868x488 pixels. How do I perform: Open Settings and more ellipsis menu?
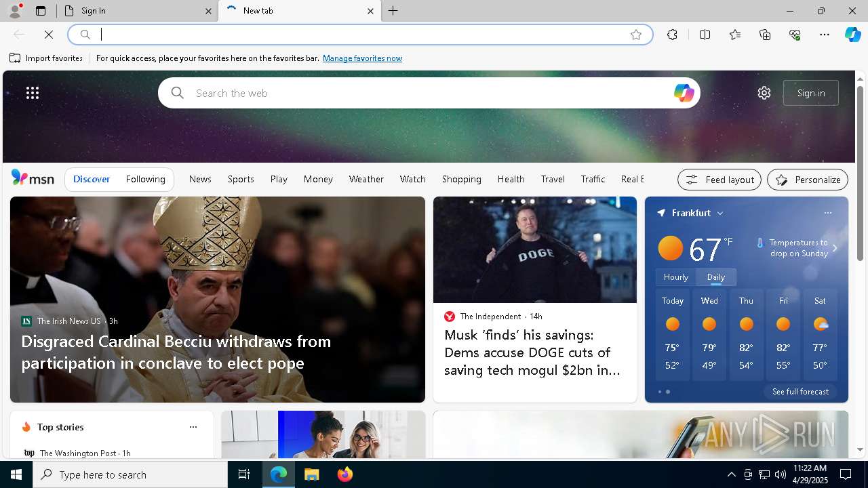coord(825,35)
